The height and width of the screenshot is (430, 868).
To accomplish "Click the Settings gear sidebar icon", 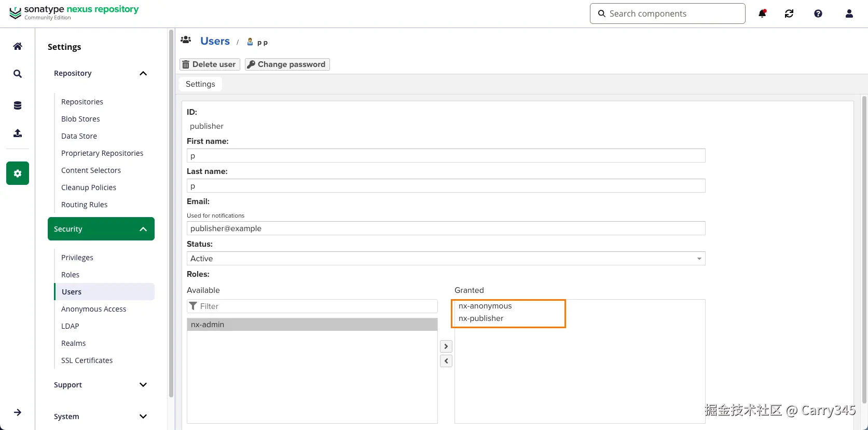I will [18, 173].
